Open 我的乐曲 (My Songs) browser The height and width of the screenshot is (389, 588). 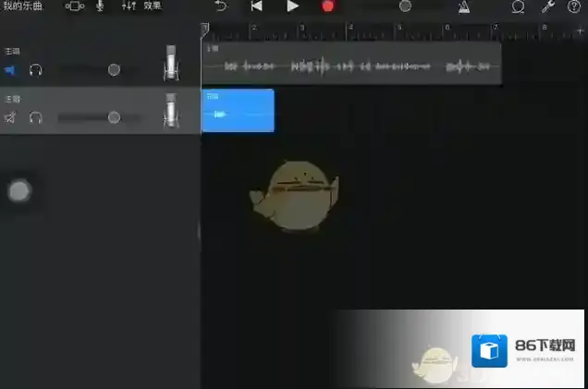coord(22,6)
